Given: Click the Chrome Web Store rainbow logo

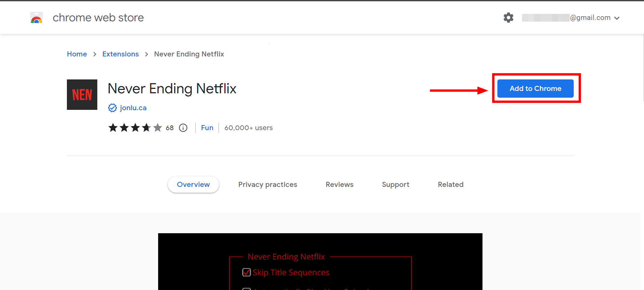Looking at the screenshot, I should tap(36, 18).
